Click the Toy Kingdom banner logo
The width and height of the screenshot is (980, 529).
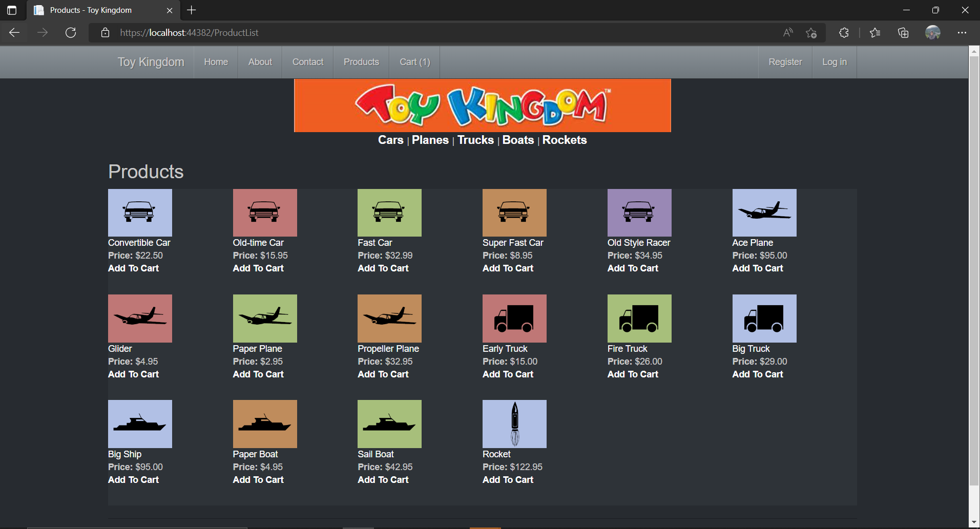(x=483, y=105)
